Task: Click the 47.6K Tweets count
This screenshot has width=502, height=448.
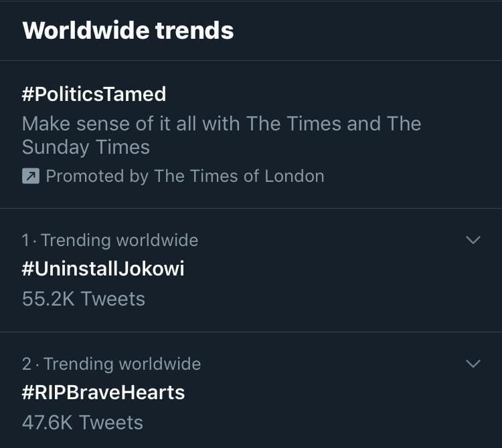Action: click(x=82, y=423)
